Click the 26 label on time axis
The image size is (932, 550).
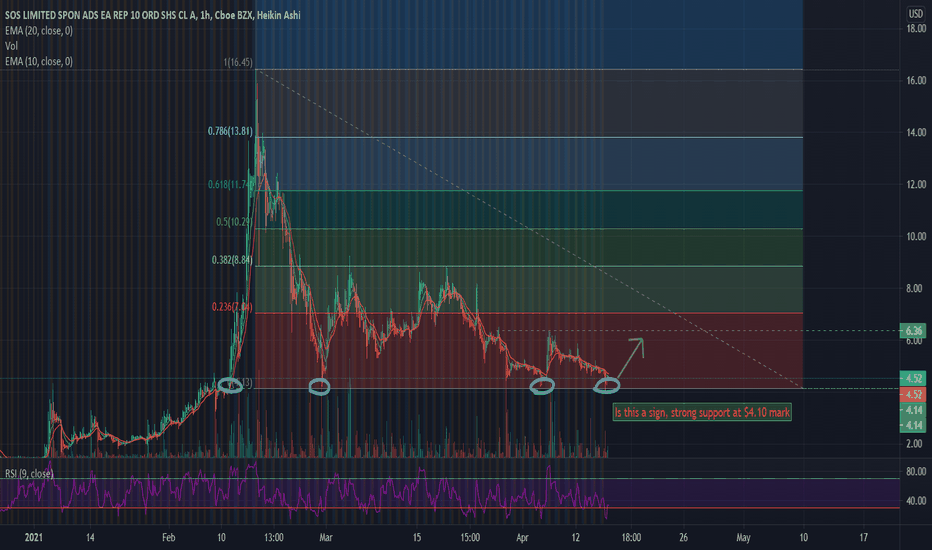click(684, 538)
